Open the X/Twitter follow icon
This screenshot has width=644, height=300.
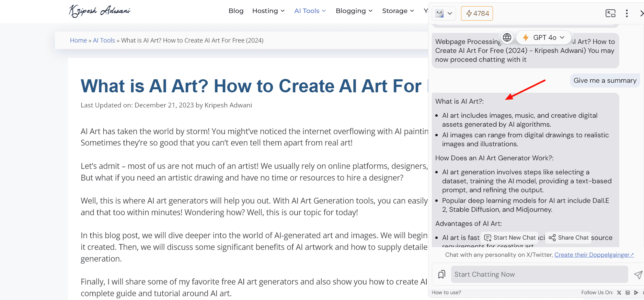619,293
